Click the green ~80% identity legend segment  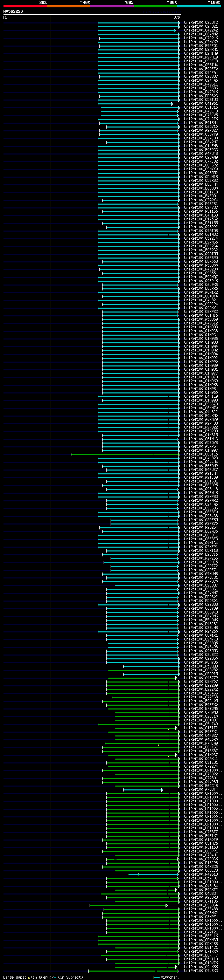tap(155, 6)
